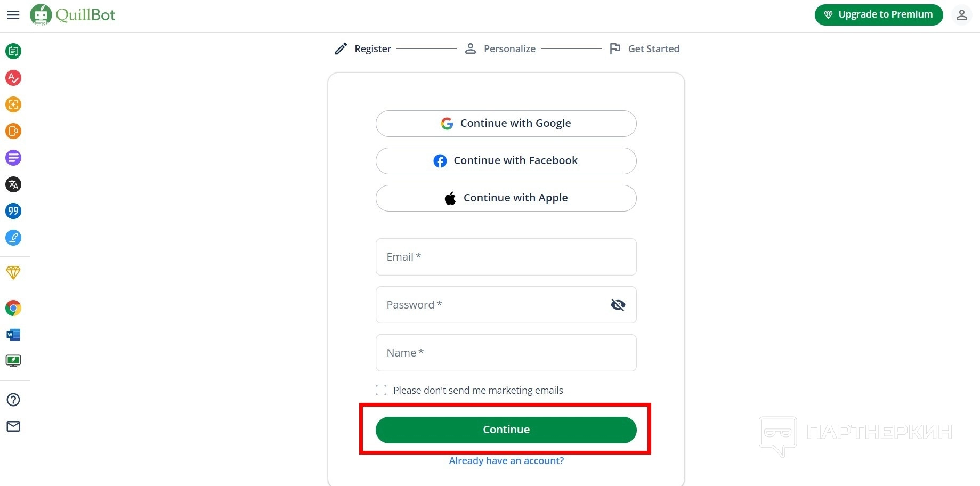Focus the Email input field

pyautogui.click(x=506, y=257)
